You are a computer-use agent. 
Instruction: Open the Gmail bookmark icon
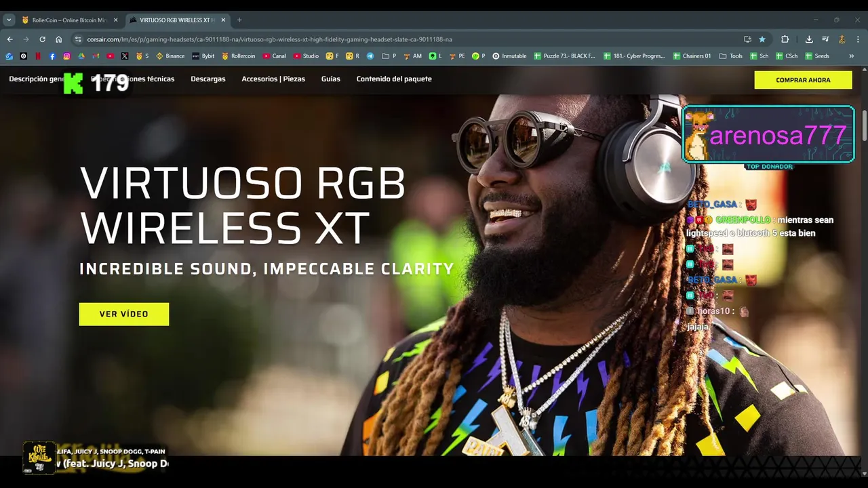(x=96, y=56)
